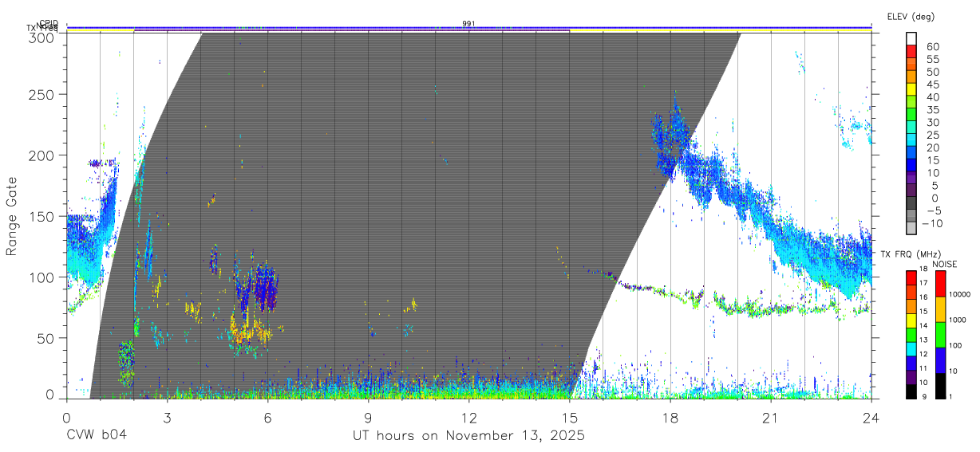Click the y-axis tick label '300'
The image size is (980, 452).
(x=41, y=37)
